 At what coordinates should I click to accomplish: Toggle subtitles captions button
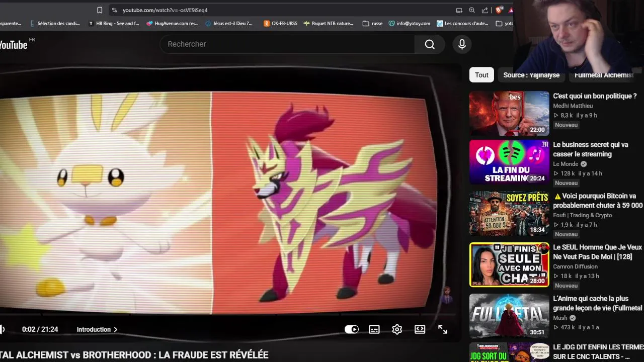[374, 329]
